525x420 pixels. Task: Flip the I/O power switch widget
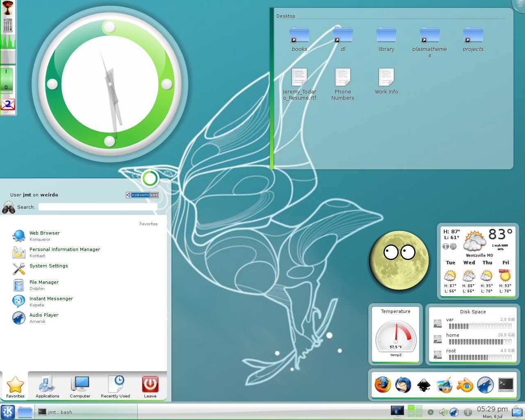pos(7,80)
